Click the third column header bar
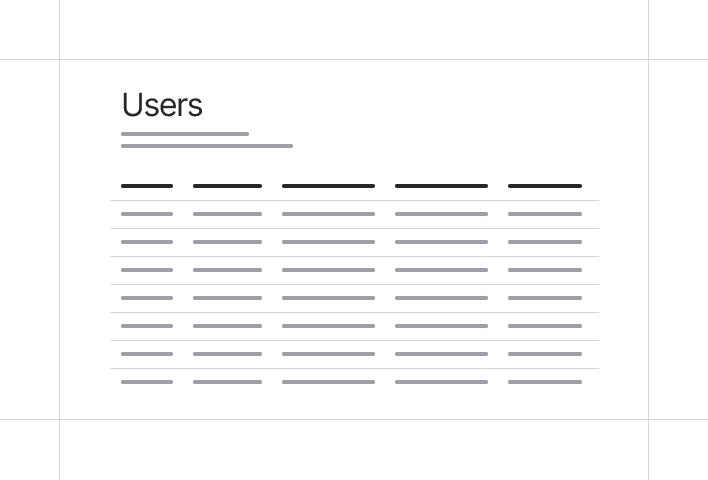The image size is (708, 480). click(328, 186)
